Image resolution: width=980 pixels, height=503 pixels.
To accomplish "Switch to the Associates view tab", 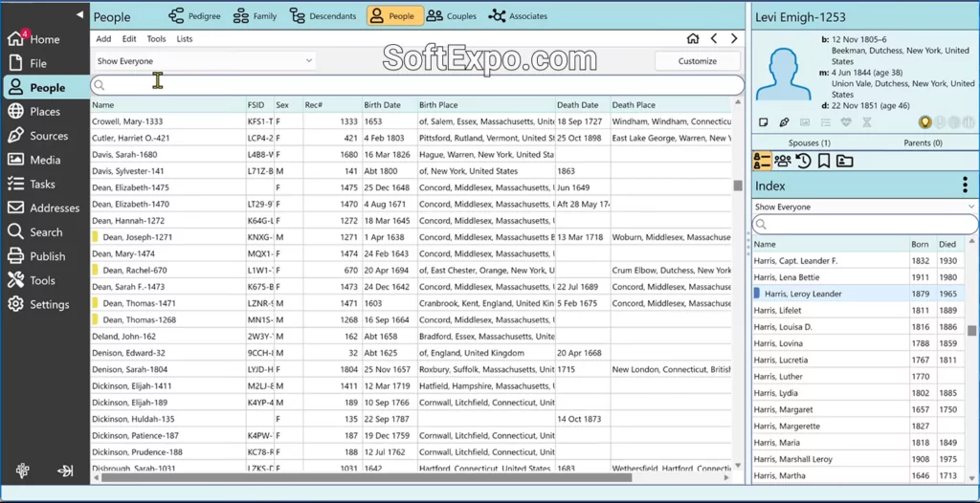I will (x=518, y=16).
